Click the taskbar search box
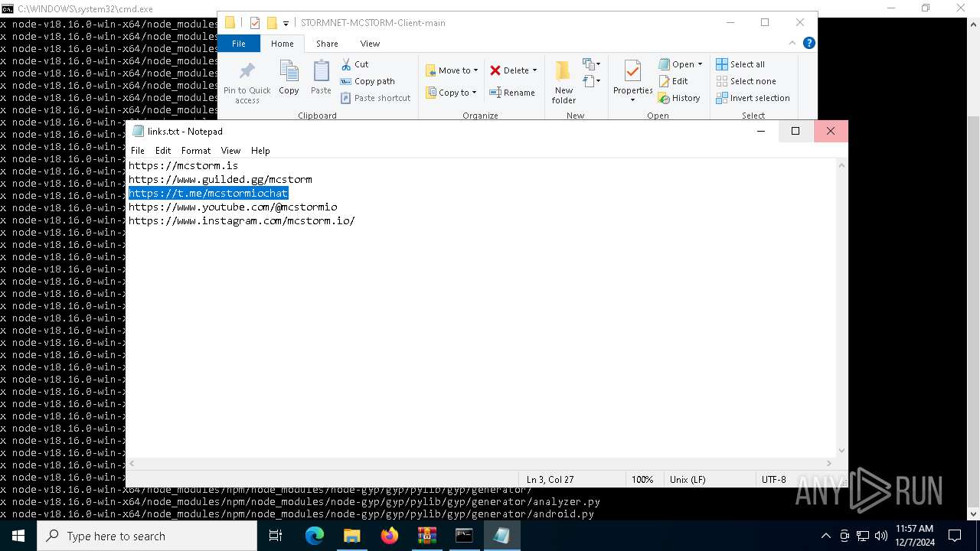The height and width of the screenshot is (551, 980). pyautogui.click(x=147, y=536)
